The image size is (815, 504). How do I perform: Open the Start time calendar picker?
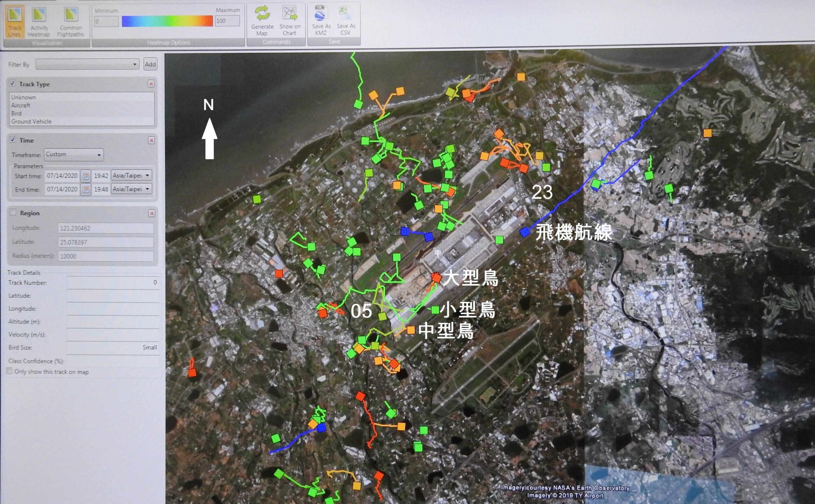pos(86,176)
